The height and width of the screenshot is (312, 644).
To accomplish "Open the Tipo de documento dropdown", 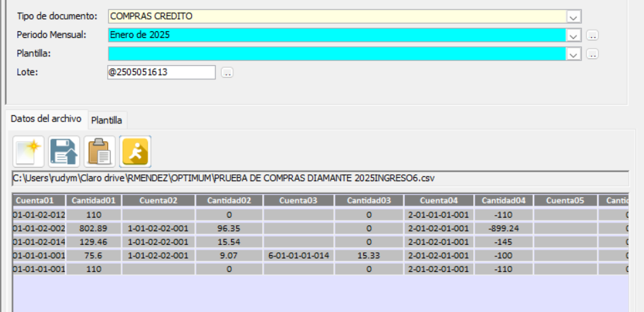I will [x=573, y=17].
